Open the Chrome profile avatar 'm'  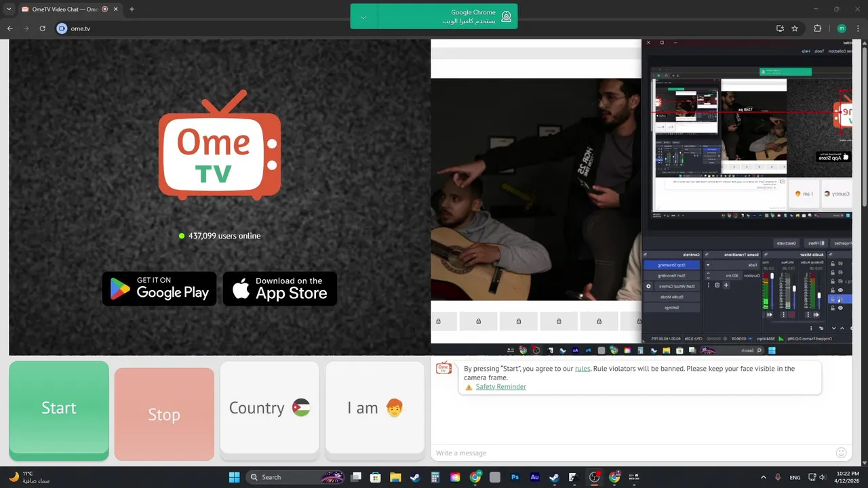842,28
